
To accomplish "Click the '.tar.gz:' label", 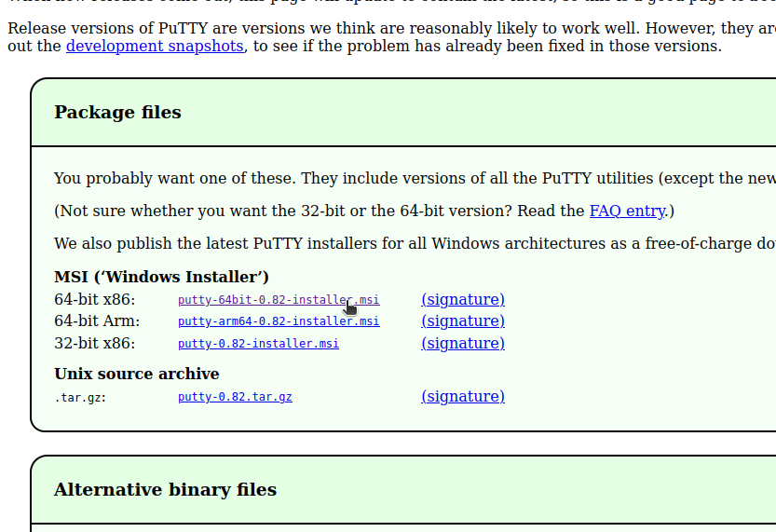I will (x=80, y=398).
